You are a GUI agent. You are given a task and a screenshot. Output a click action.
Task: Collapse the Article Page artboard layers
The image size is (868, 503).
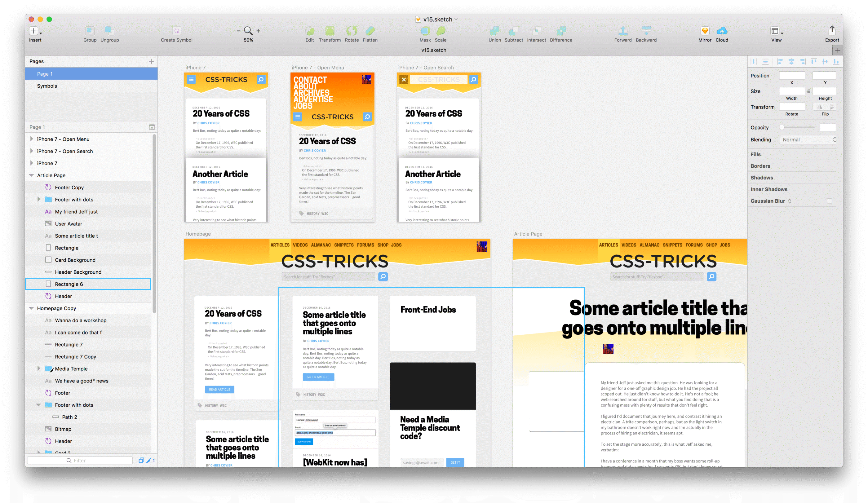(x=31, y=175)
